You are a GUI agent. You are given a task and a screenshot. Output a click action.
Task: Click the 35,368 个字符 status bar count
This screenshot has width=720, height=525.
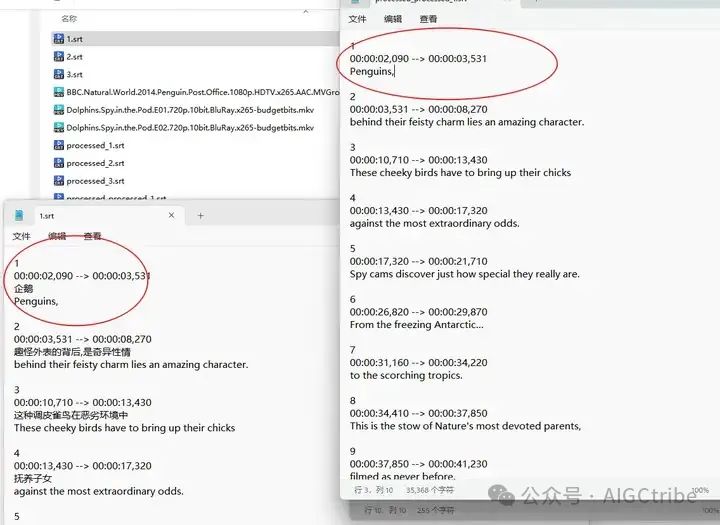click(x=430, y=490)
